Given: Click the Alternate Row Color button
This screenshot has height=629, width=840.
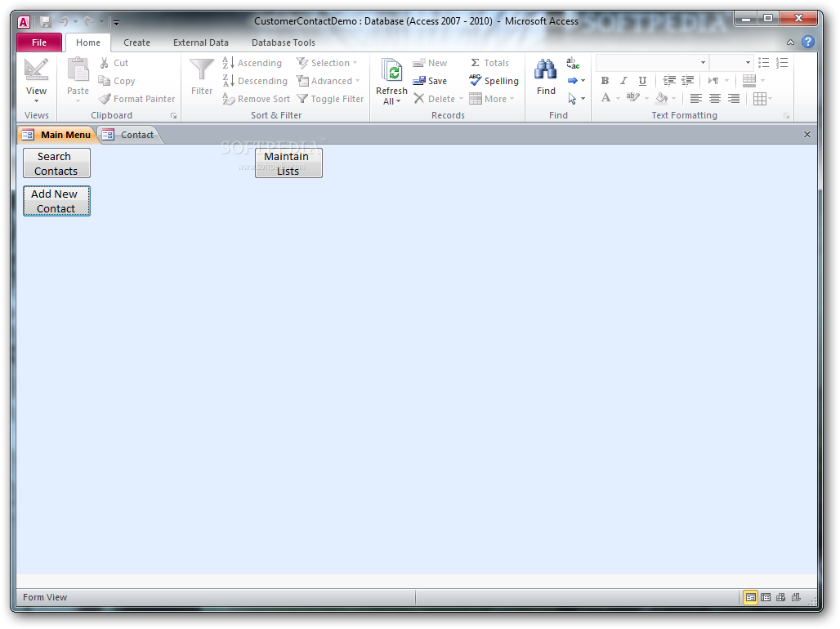Looking at the screenshot, I should click(x=749, y=81).
